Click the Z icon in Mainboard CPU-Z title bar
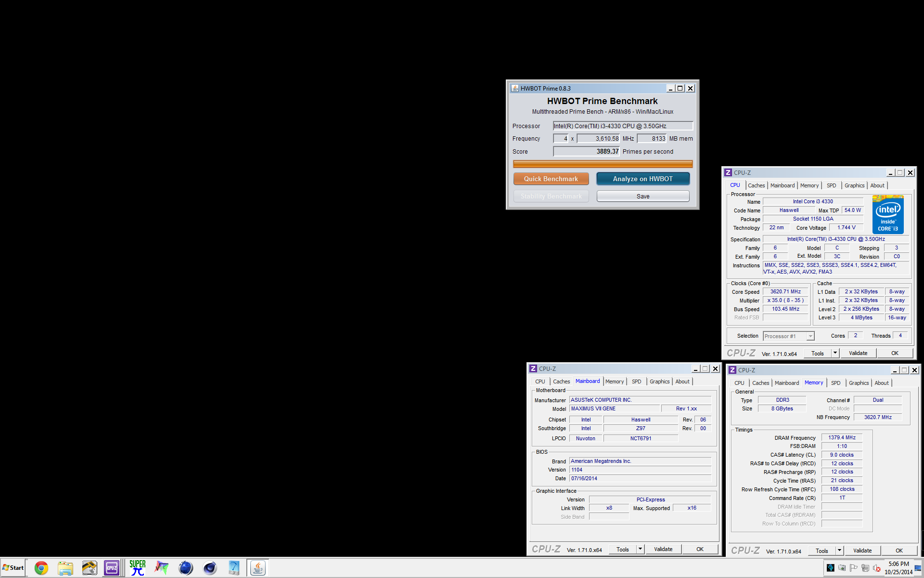 pos(533,368)
